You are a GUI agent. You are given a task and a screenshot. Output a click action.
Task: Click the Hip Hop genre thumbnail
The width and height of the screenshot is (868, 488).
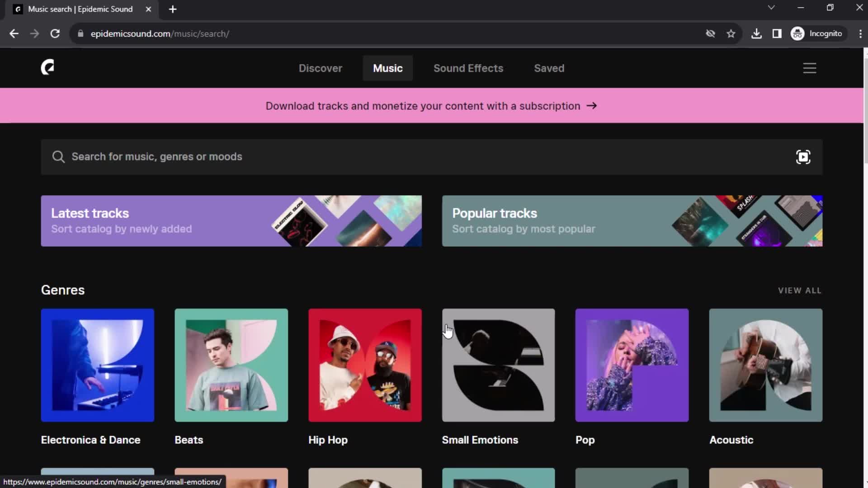coord(365,365)
